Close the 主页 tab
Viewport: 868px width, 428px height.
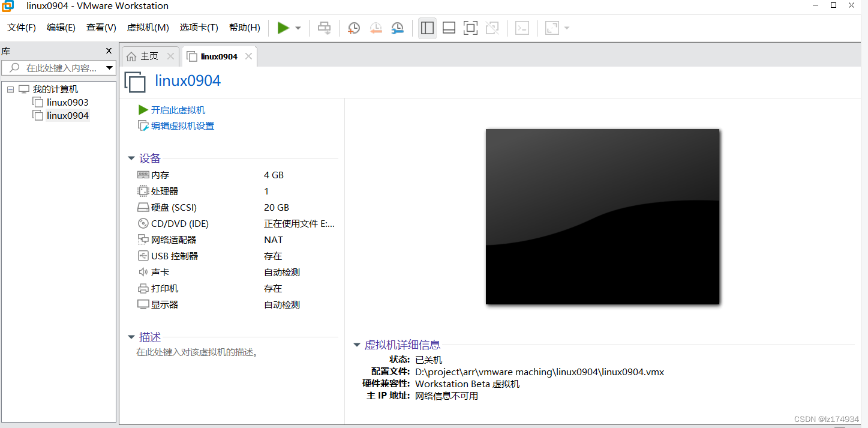click(x=170, y=56)
